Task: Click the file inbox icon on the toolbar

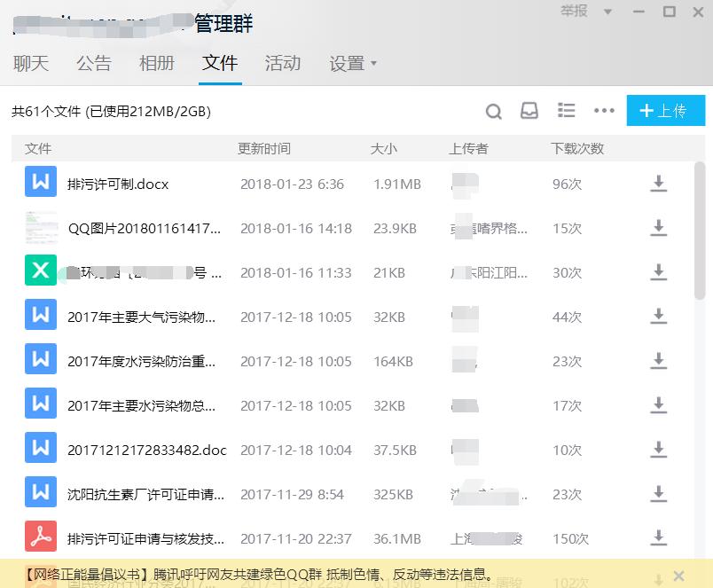Action: (530, 111)
